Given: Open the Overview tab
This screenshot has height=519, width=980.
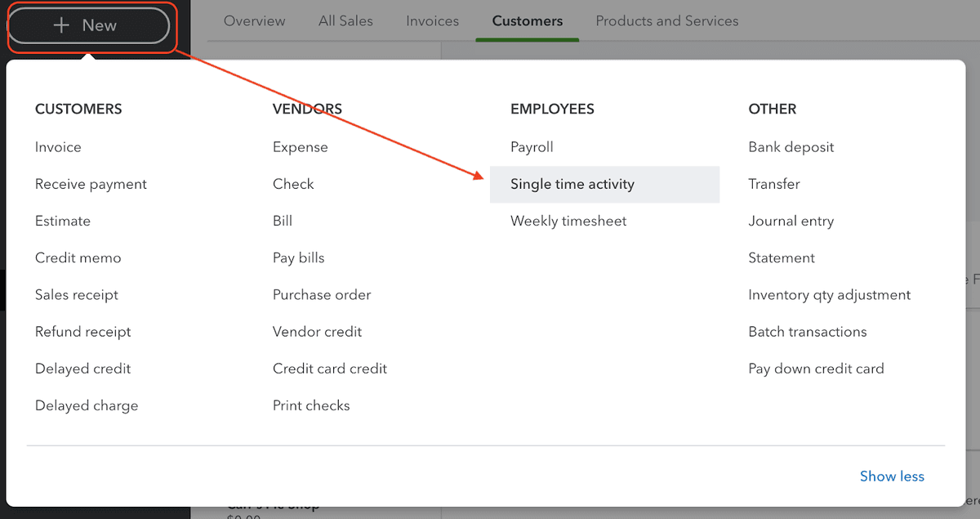Looking at the screenshot, I should click(x=255, y=21).
